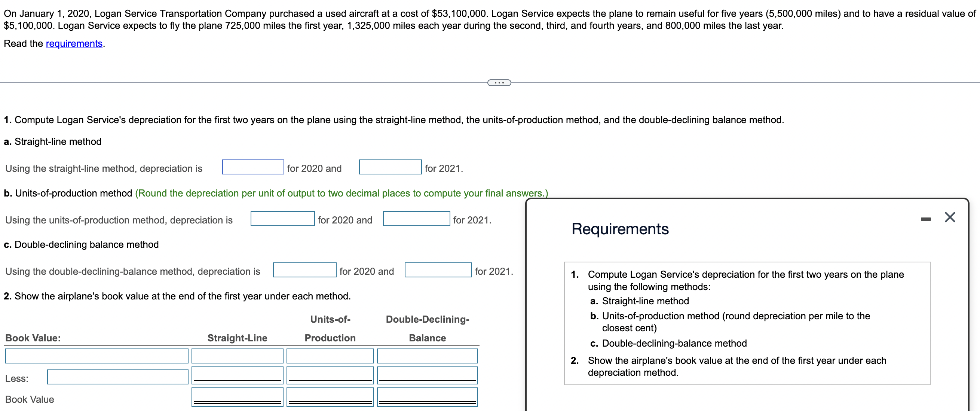
Task: Click Less row Double-Declining-Balance cell
Action: click(427, 375)
